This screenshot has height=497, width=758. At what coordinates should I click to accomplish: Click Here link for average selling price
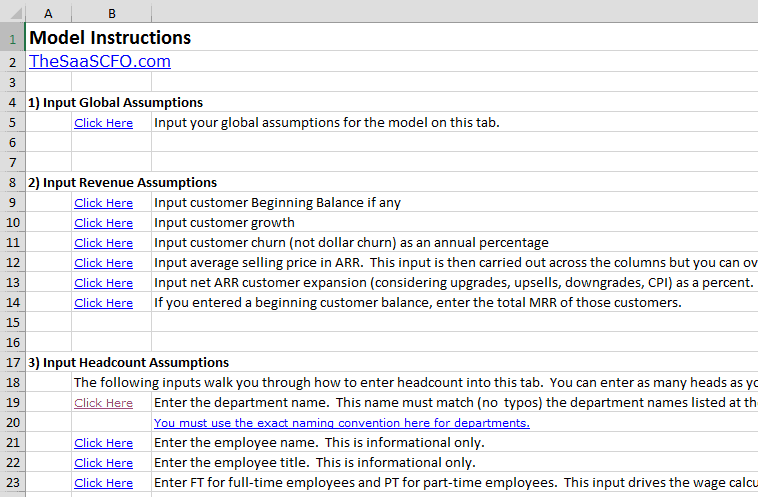[x=103, y=263]
